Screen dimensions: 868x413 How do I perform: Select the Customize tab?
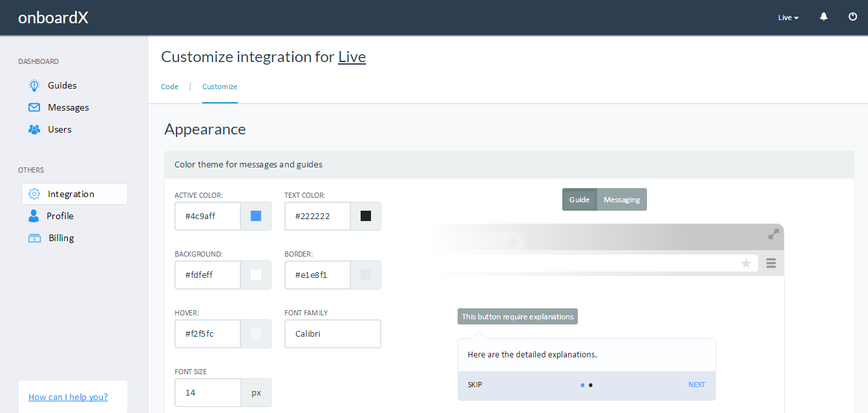pyautogui.click(x=220, y=87)
